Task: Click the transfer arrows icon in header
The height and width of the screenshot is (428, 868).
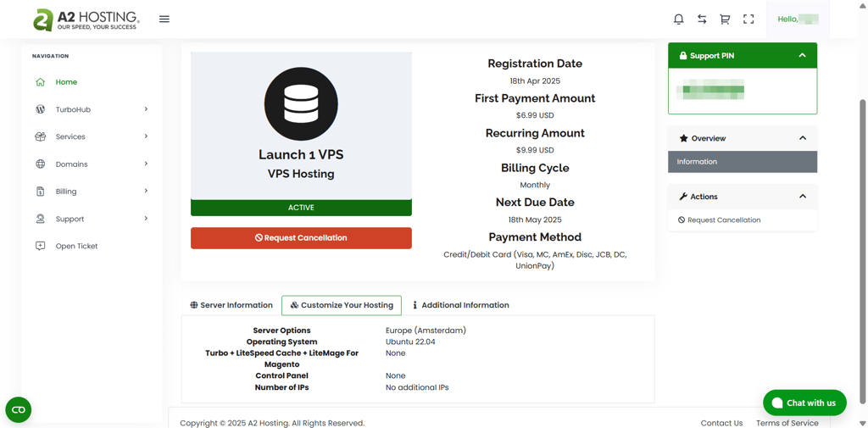Action: pyautogui.click(x=702, y=19)
